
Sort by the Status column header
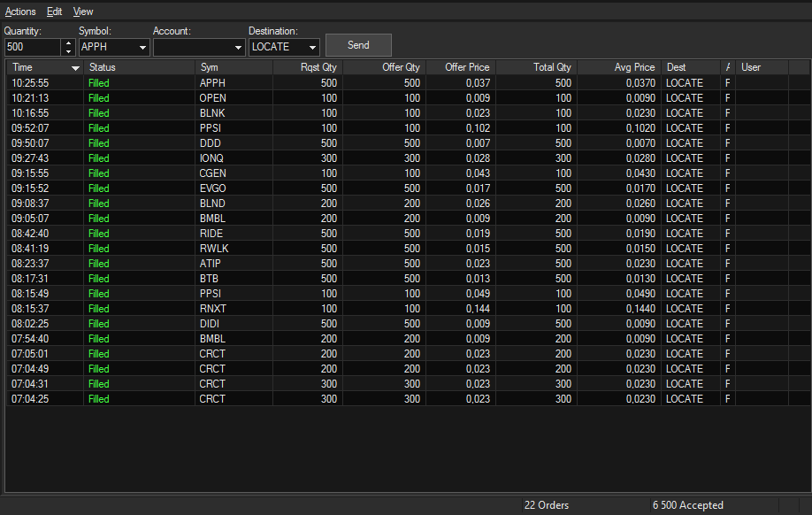[x=103, y=67]
